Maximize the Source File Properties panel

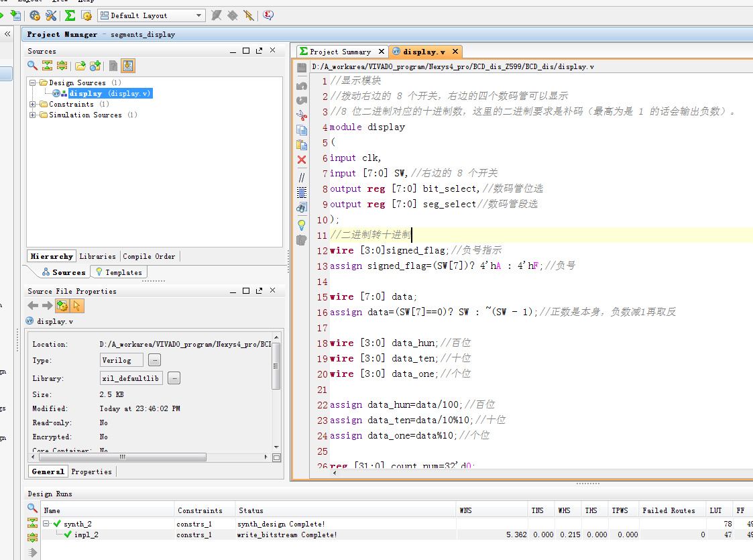pyautogui.click(x=246, y=290)
